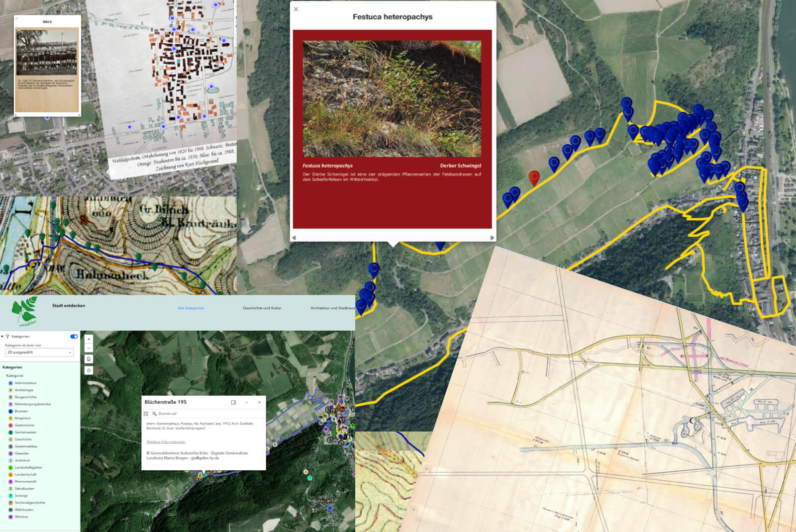The height and width of the screenshot is (532, 796).
Task: Zoom in with the map plus button
Action: [x=89, y=339]
